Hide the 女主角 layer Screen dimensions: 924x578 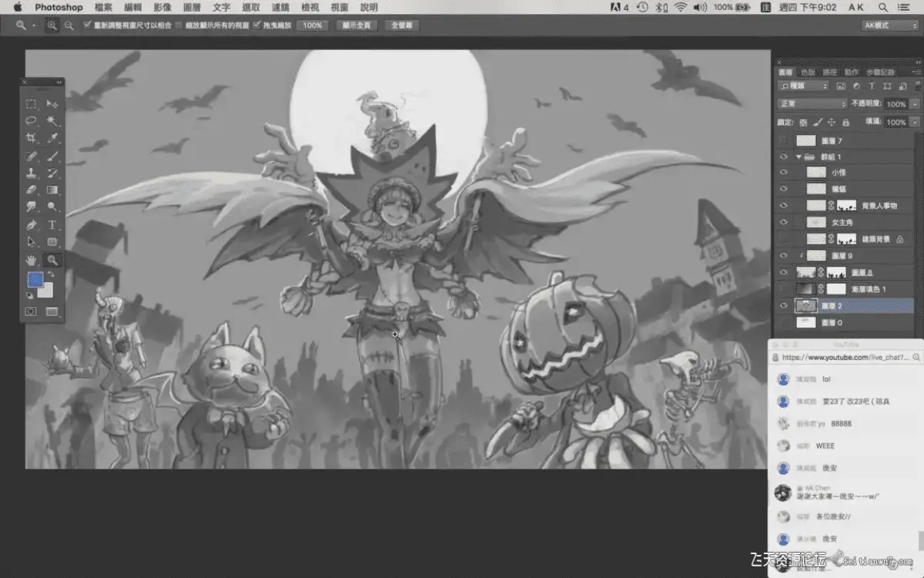click(x=784, y=222)
